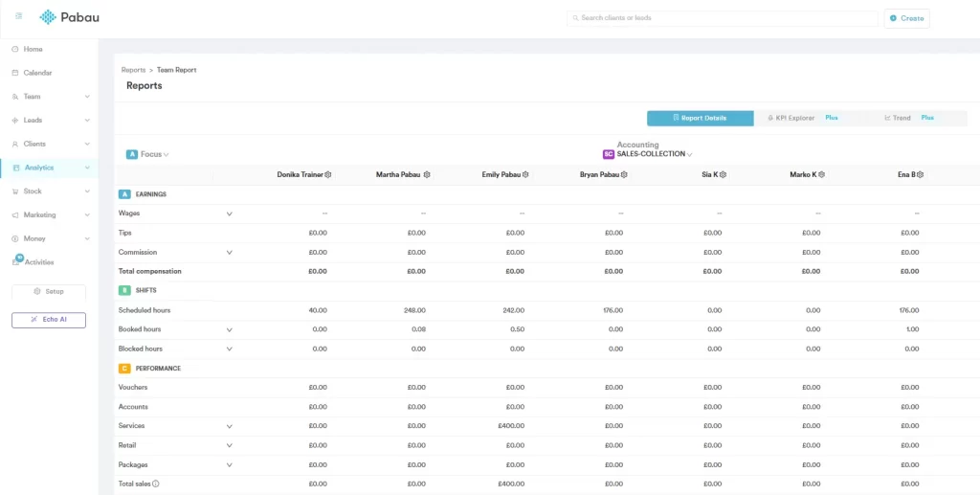Screen dimensions: 980x495
Task: Click the info icon next to Total sales
Action: [x=156, y=484]
